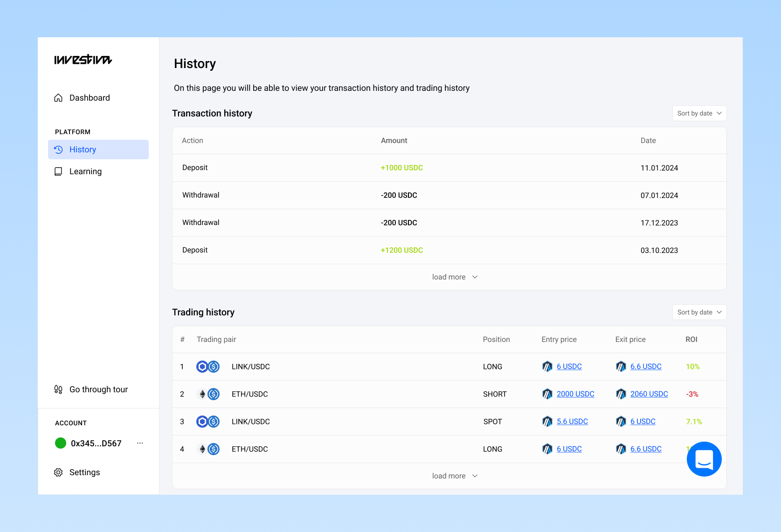The height and width of the screenshot is (532, 781).
Task: Open Sort by date for Transaction history
Action: 699,113
